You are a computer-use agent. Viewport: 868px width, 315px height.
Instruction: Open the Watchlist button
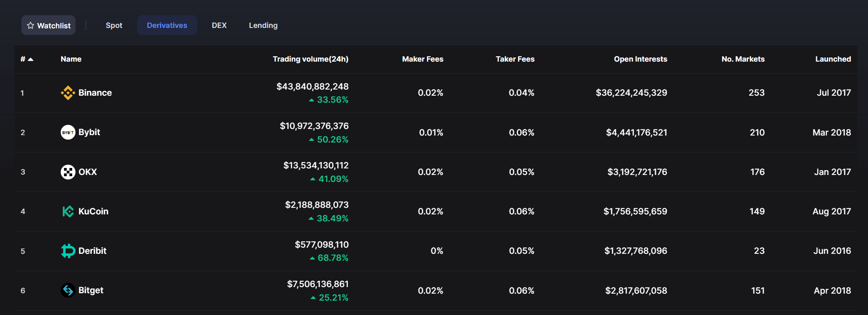point(48,25)
